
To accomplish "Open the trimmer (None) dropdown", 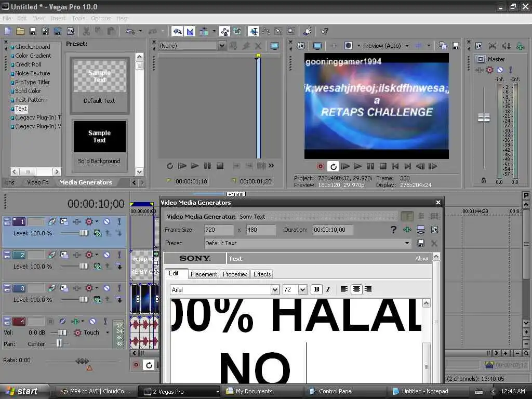I will click(x=221, y=46).
